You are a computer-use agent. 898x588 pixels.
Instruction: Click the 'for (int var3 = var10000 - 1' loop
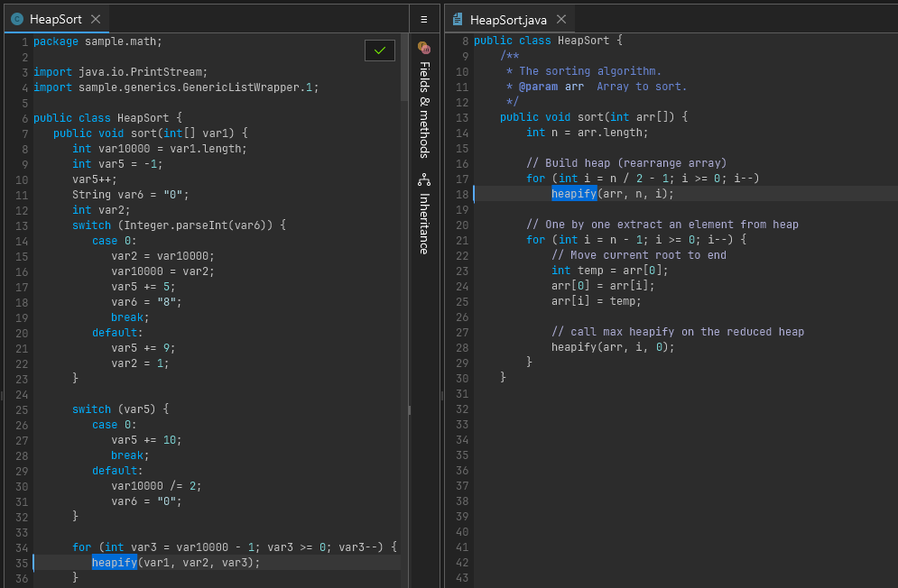pyautogui.click(x=235, y=547)
